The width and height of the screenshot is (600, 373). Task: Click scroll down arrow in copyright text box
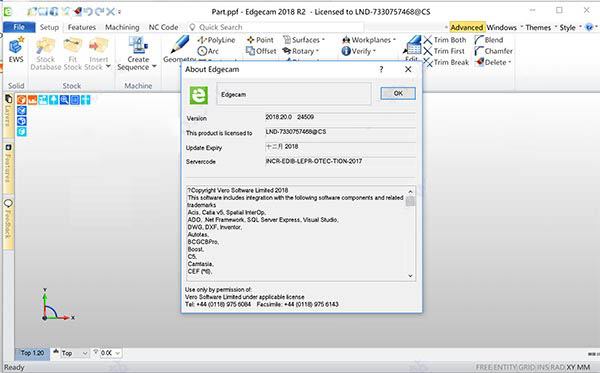[410, 276]
